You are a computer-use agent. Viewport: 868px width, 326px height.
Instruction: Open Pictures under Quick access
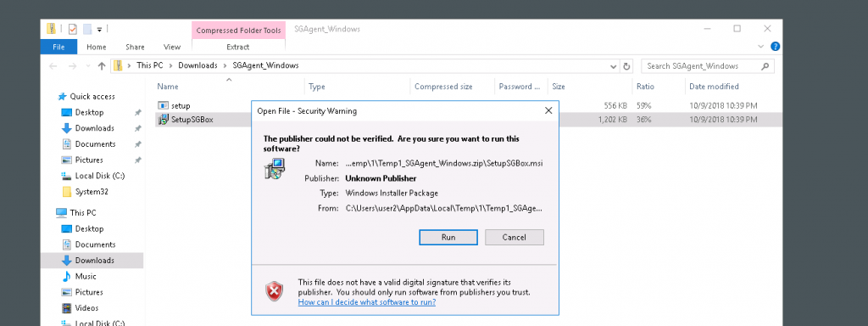(x=88, y=160)
